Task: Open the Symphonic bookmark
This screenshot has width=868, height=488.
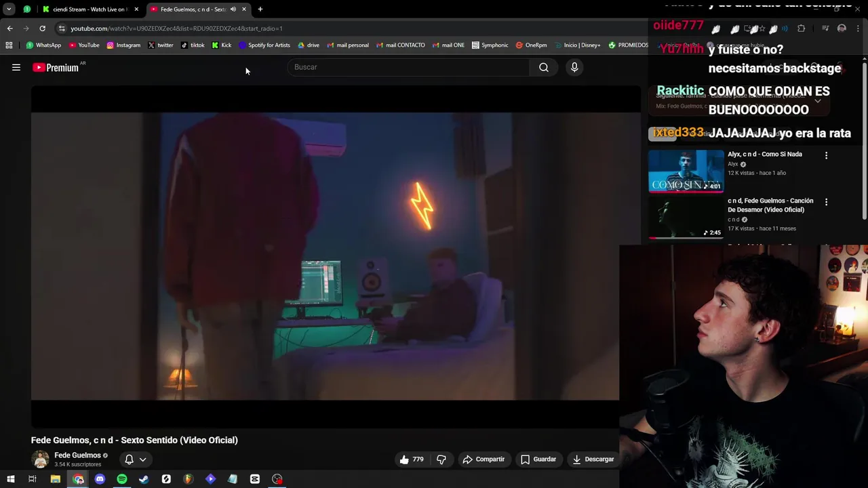Action: 490,45
